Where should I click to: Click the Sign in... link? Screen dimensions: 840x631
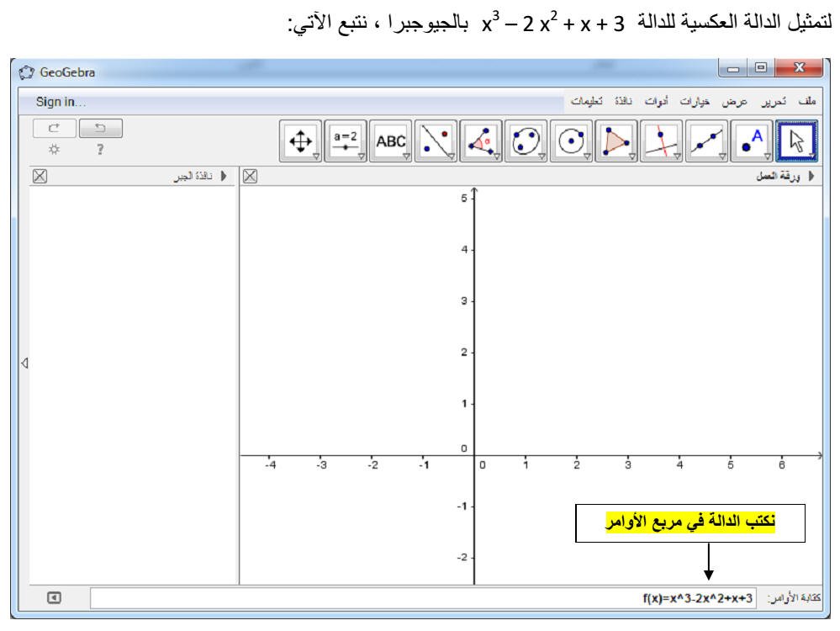tap(61, 102)
